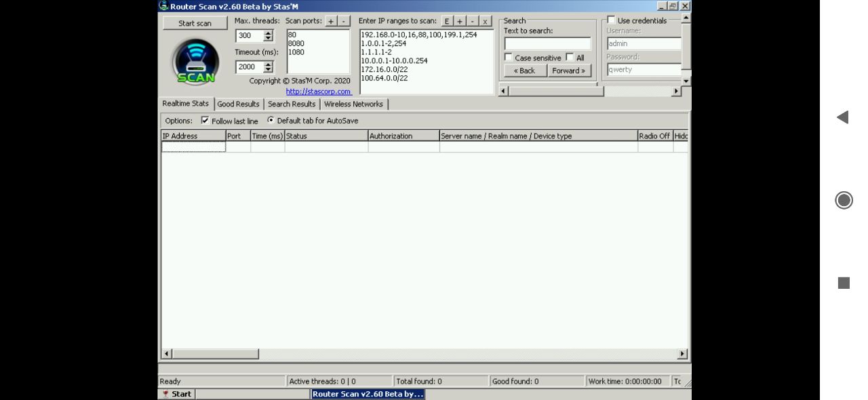
Task: Click the Radio Off column header
Action: [655, 136]
